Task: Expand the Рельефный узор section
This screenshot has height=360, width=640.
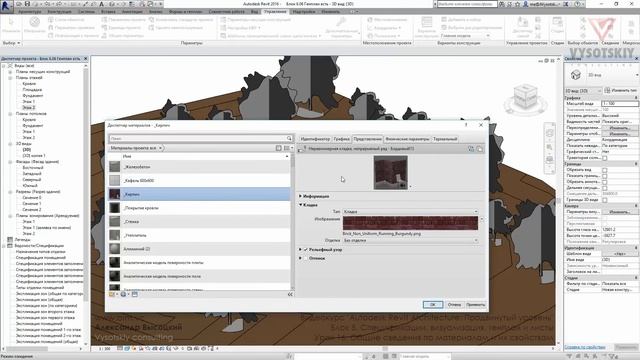Action: pos(301,249)
